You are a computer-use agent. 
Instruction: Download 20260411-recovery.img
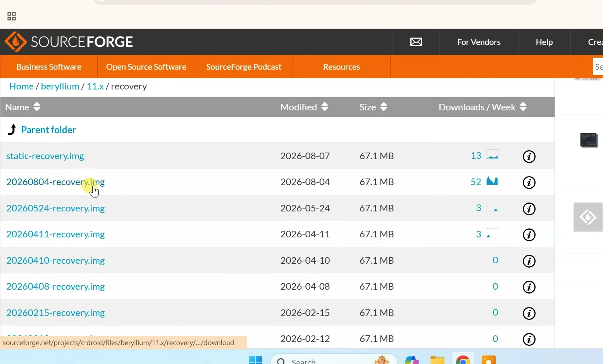(x=55, y=234)
